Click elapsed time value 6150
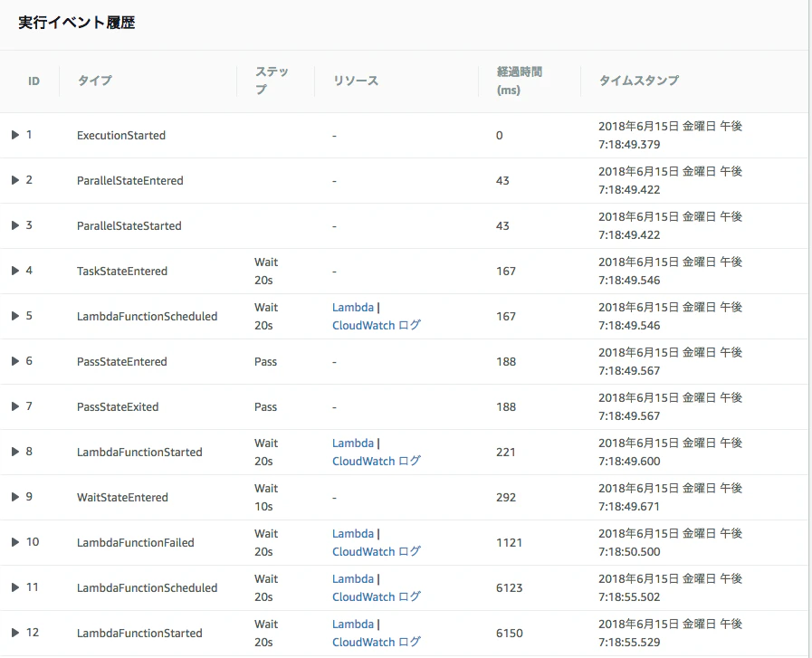 click(509, 634)
